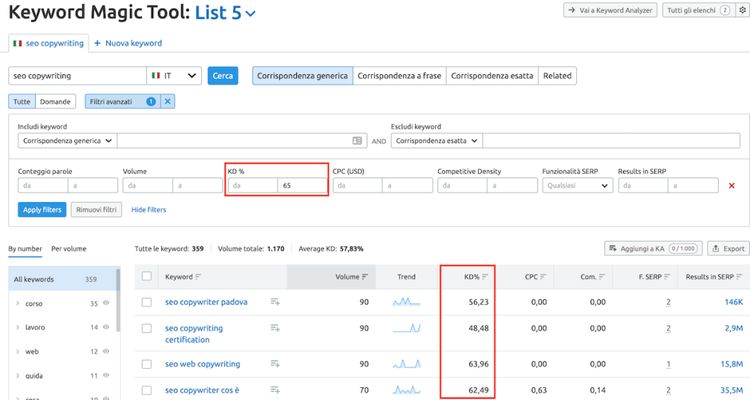
Task: Sort by F. SERP column icon
Action: click(667, 277)
